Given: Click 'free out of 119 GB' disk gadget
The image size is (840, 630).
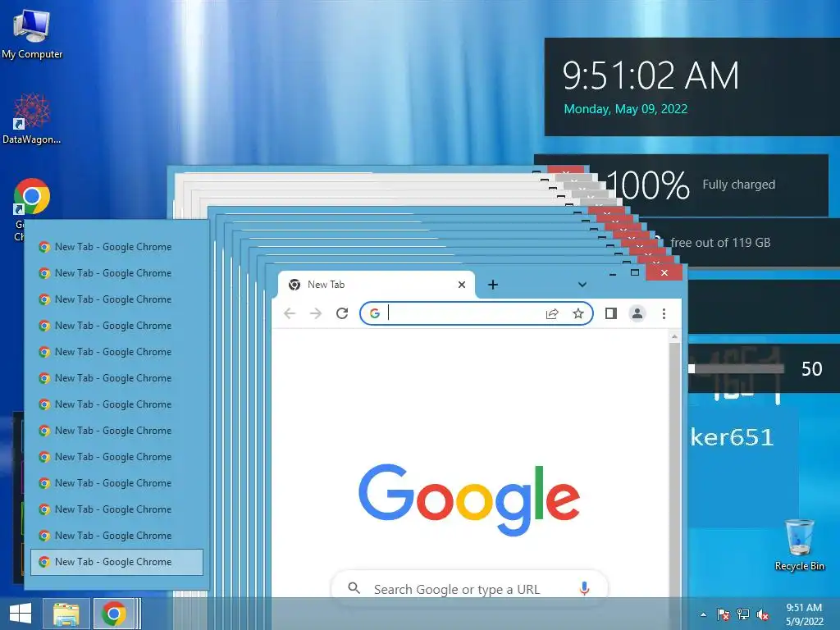Looking at the screenshot, I should pos(720,243).
